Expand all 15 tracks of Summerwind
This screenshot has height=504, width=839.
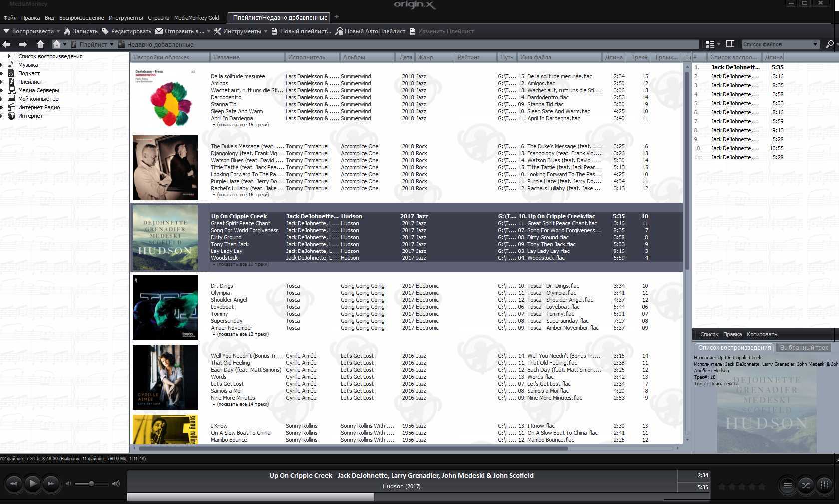point(241,125)
